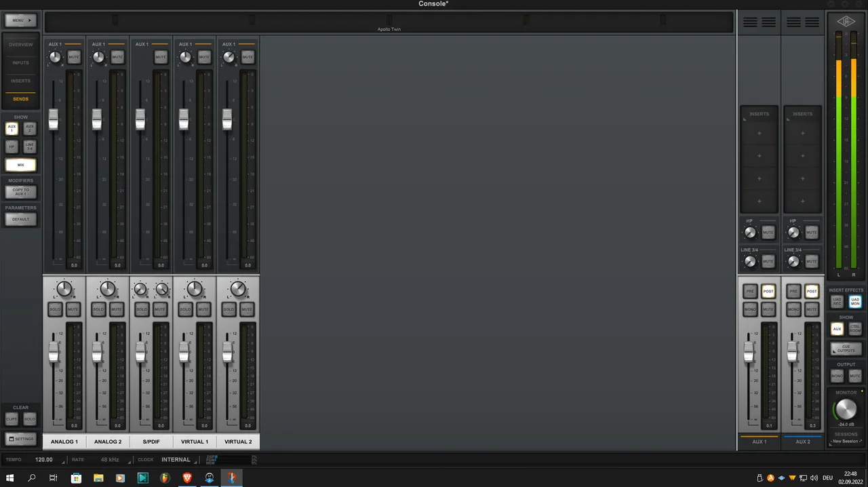Mute the S/PDIF channel
Screen dimensions: 868x487
pos(160,310)
